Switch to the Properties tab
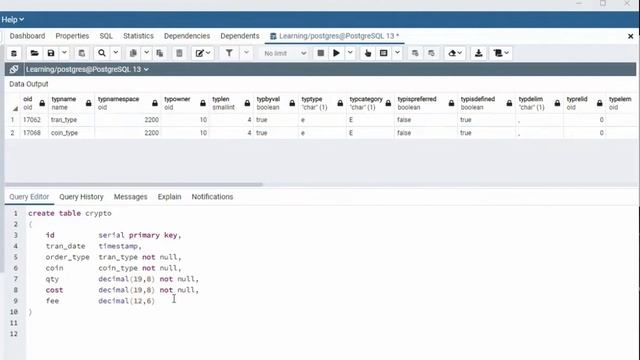 (72, 36)
